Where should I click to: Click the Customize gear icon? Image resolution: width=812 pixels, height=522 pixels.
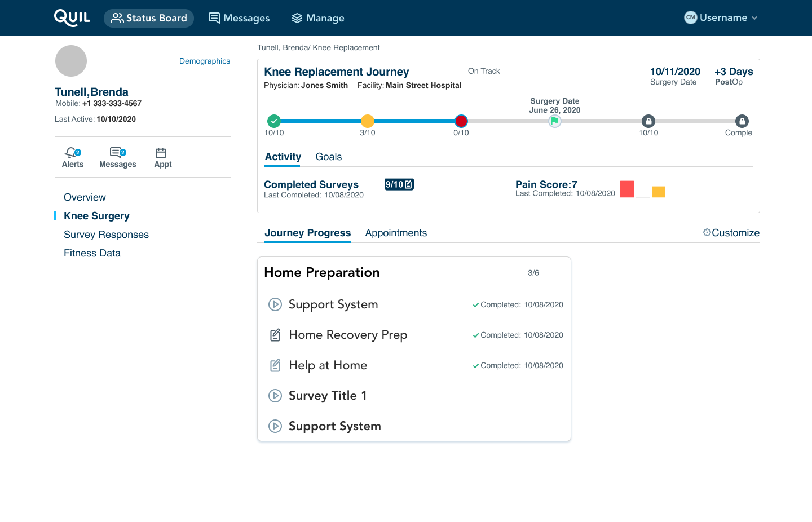[707, 232]
